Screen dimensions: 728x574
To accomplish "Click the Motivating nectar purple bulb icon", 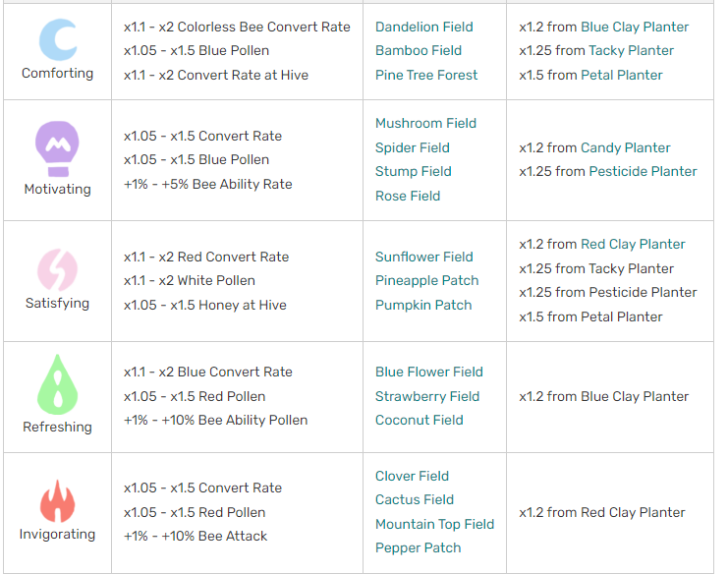I will click(57, 149).
